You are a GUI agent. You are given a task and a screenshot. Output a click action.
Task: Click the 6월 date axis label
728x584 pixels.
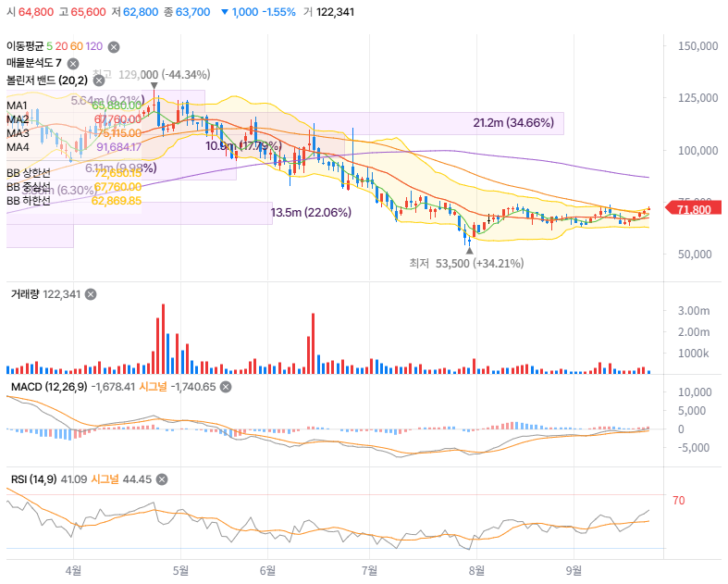[x=267, y=570]
